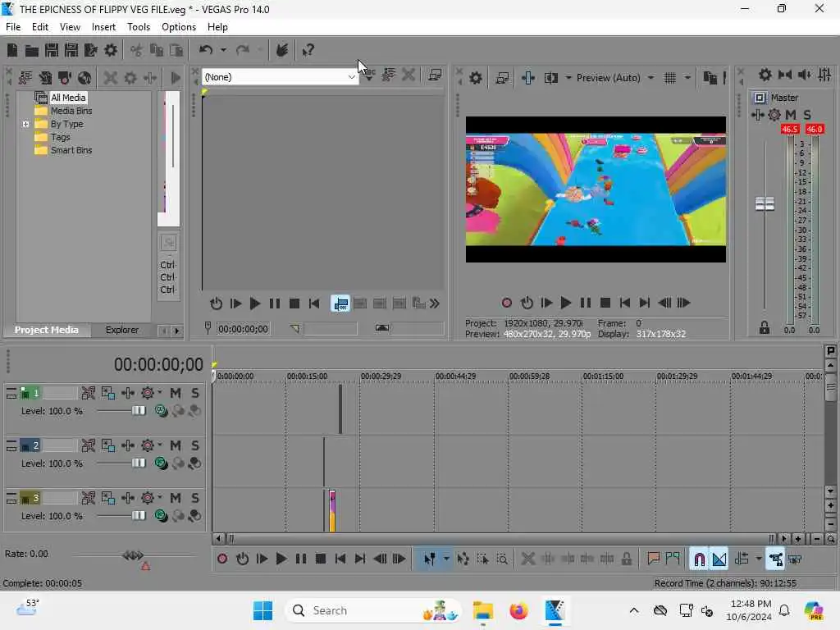Image resolution: width=840 pixels, height=630 pixels.
Task: Solo the Master bus
Action: tap(807, 115)
